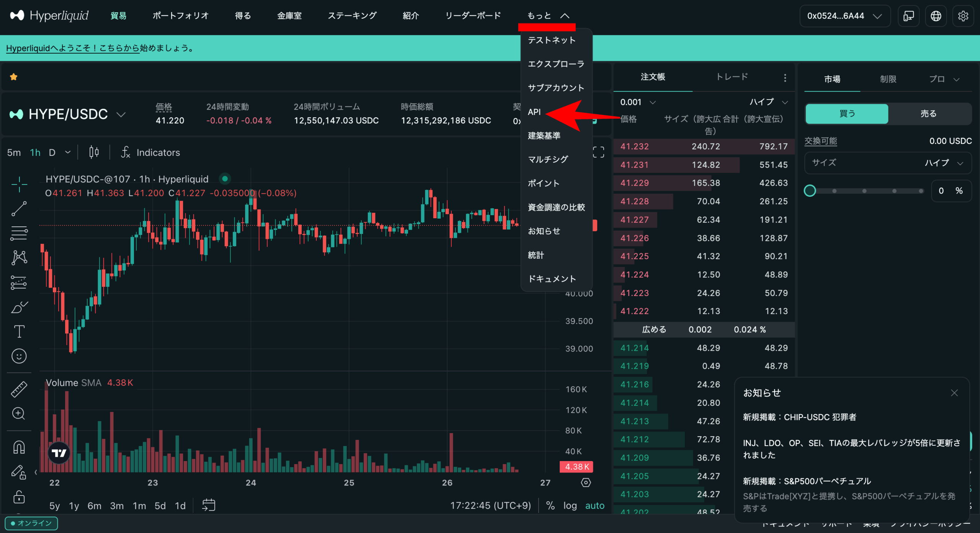Select the crosshair cursor tool
Image resolution: width=980 pixels, height=533 pixels.
[x=19, y=184]
